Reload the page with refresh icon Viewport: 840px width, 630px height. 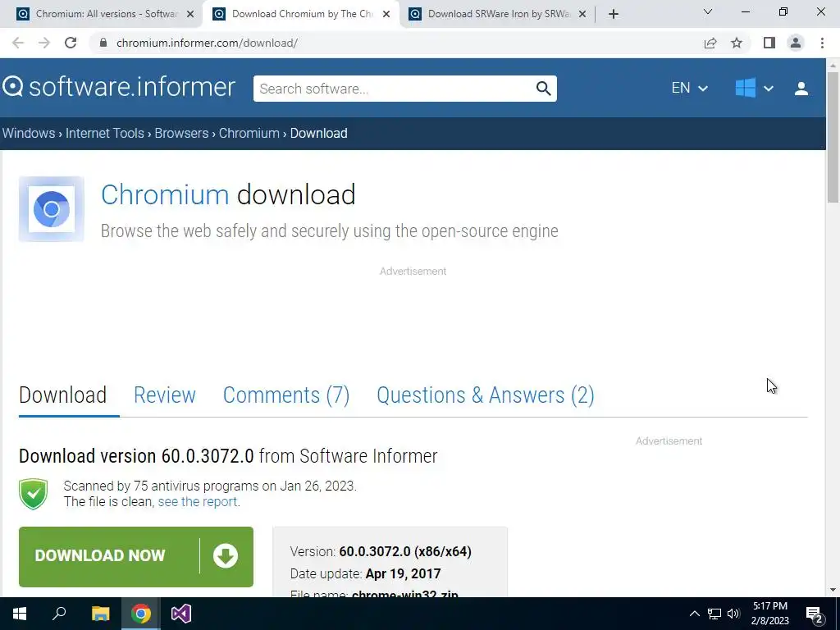pyautogui.click(x=71, y=43)
